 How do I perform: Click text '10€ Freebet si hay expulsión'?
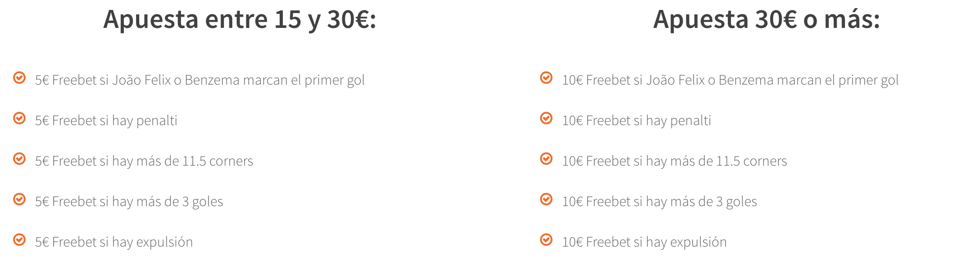coord(644,242)
